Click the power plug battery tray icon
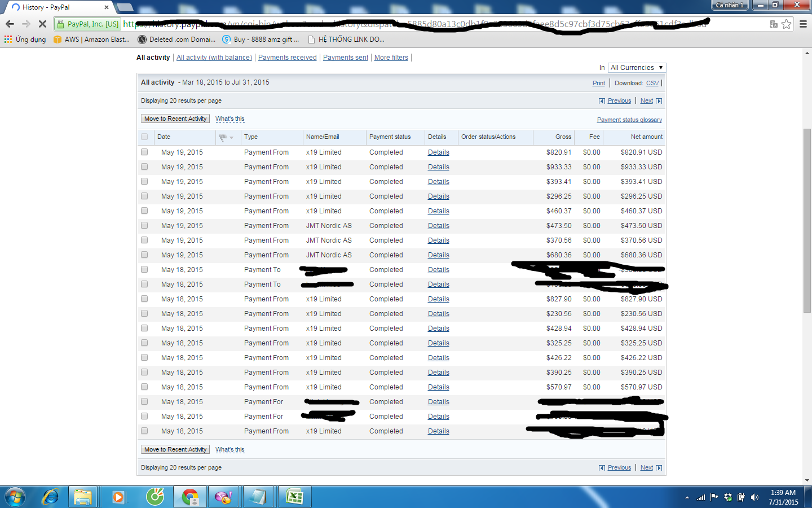 741,497
